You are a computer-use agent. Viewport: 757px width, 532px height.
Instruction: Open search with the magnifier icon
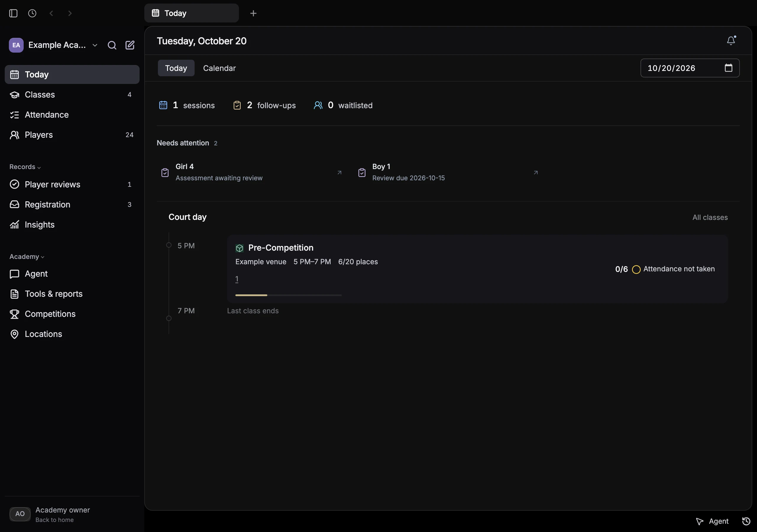tap(112, 45)
